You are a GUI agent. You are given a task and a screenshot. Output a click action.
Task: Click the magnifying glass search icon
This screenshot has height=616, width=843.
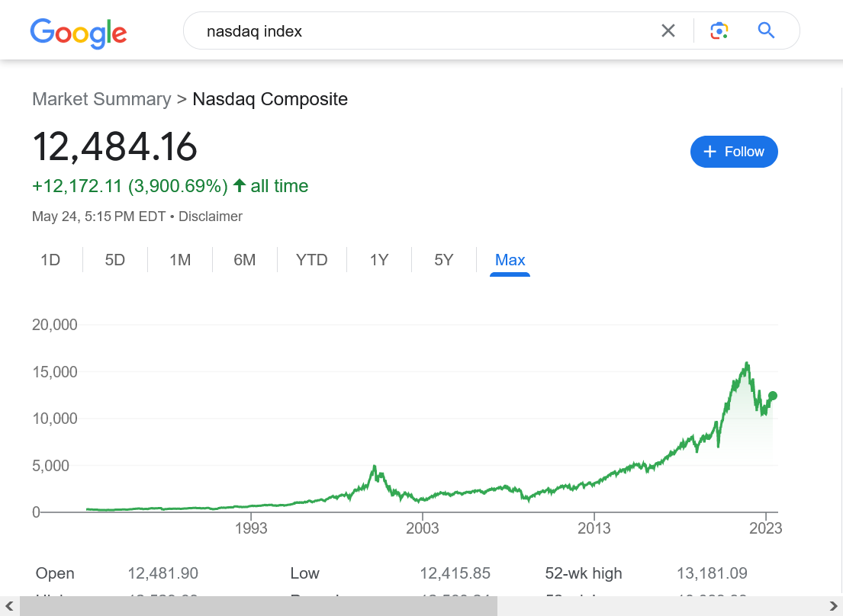tap(766, 30)
